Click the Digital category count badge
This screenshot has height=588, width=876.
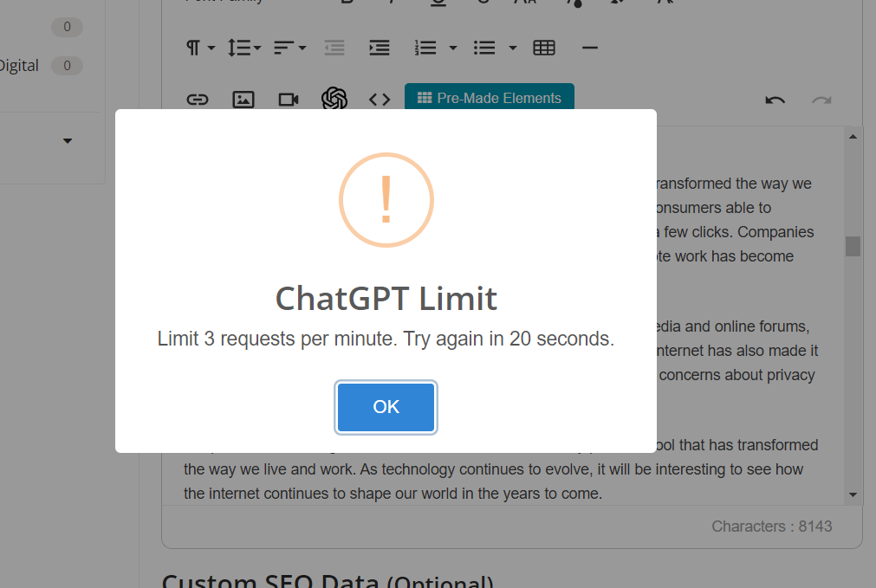coord(67,66)
